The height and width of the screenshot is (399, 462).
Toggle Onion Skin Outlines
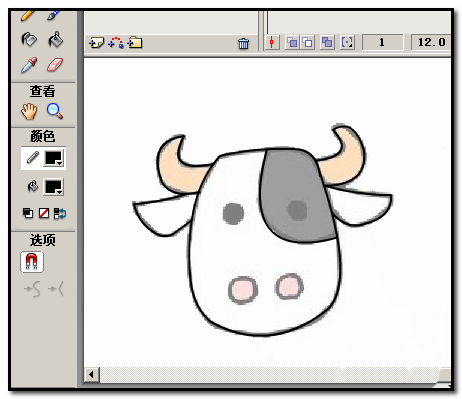(x=307, y=43)
